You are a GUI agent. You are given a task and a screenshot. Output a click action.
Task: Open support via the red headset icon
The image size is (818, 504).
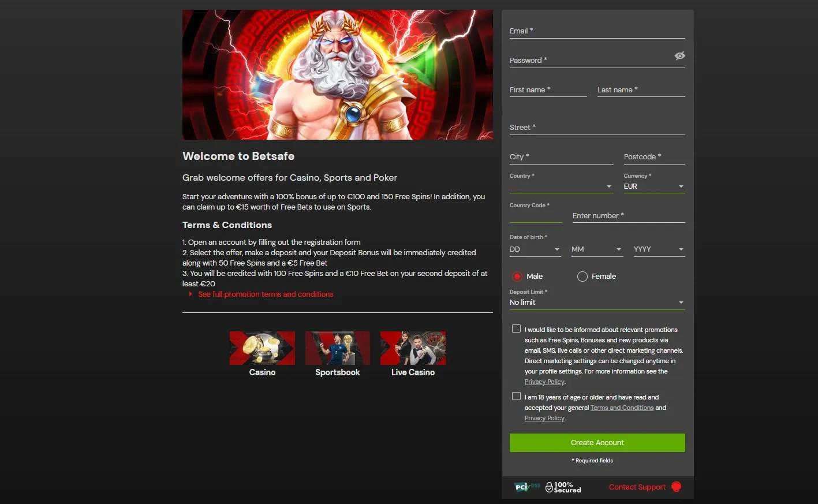click(676, 487)
